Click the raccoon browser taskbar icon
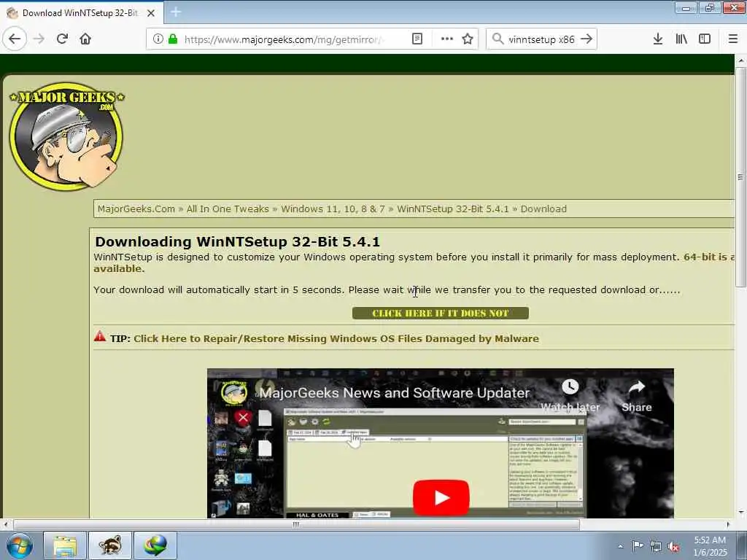 pyautogui.click(x=110, y=545)
